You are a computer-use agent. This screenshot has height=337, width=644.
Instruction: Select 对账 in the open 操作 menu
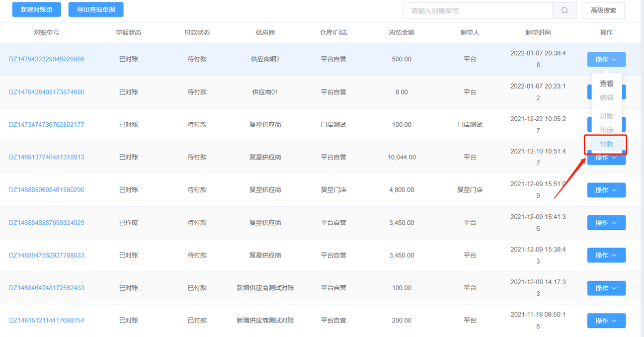(606, 116)
